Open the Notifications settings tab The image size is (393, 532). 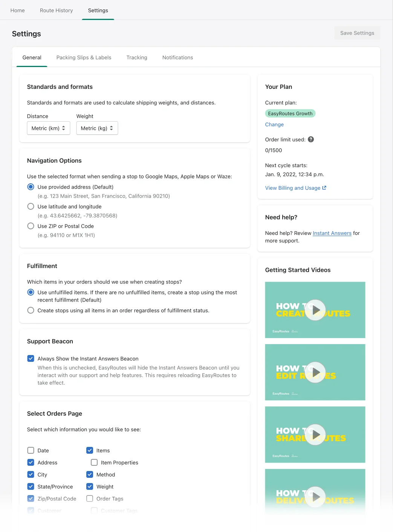(x=178, y=57)
